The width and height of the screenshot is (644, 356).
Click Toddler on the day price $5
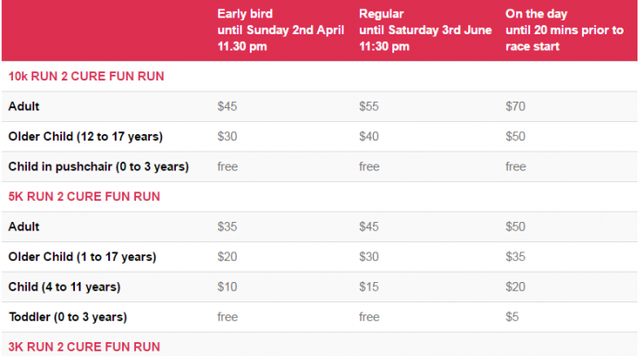pos(513,316)
